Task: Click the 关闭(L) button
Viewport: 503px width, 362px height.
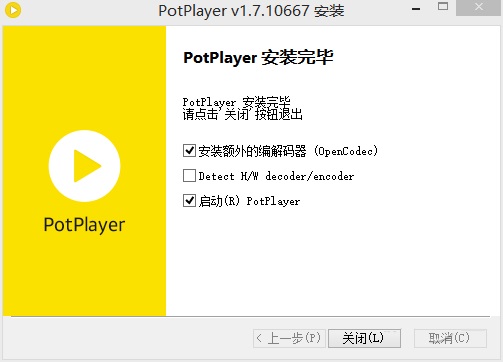Action: click(x=364, y=338)
